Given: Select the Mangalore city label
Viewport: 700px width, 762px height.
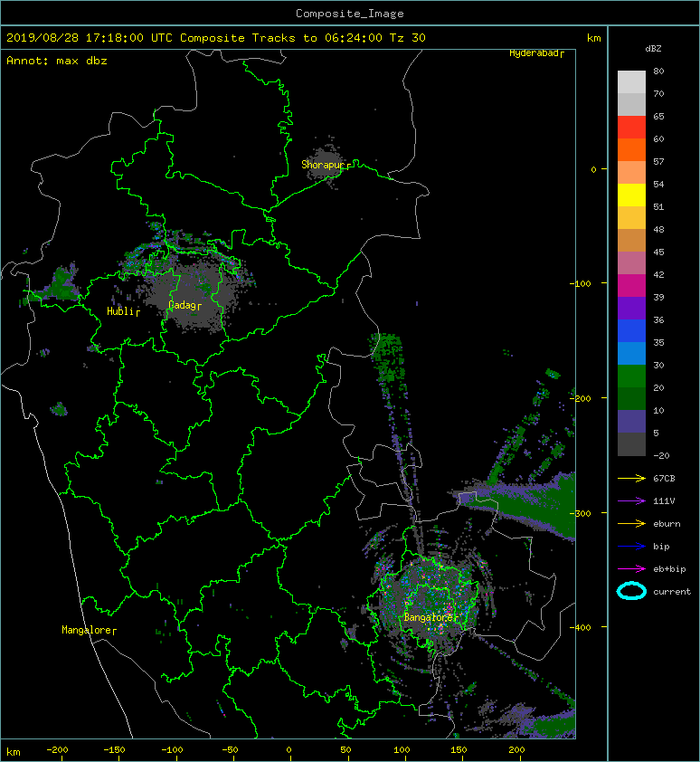Looking at the screenshot, I should (x=89, y=630).
